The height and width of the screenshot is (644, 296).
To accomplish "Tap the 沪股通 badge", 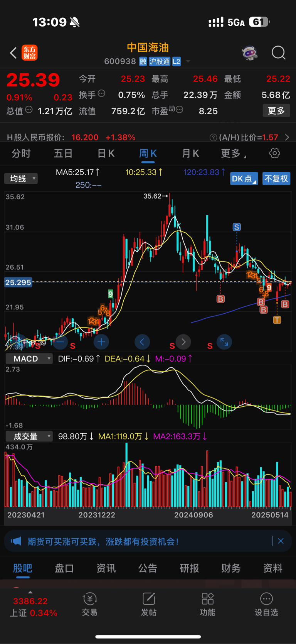I will tap(160, 61).
